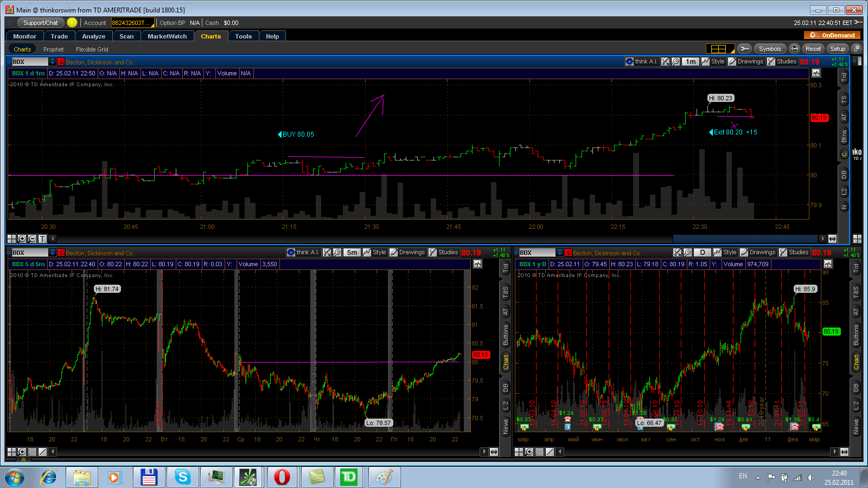Open Opera browser from the taskbar
The height and width of the screenshot is (488, 868).
[x=282, y=477]
